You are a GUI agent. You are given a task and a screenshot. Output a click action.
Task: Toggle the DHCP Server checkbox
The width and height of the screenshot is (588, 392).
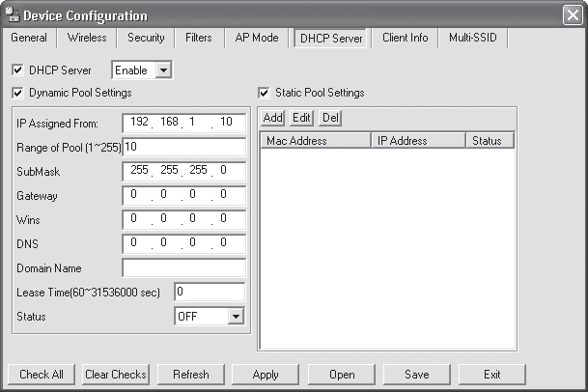(x=17, y=70)
